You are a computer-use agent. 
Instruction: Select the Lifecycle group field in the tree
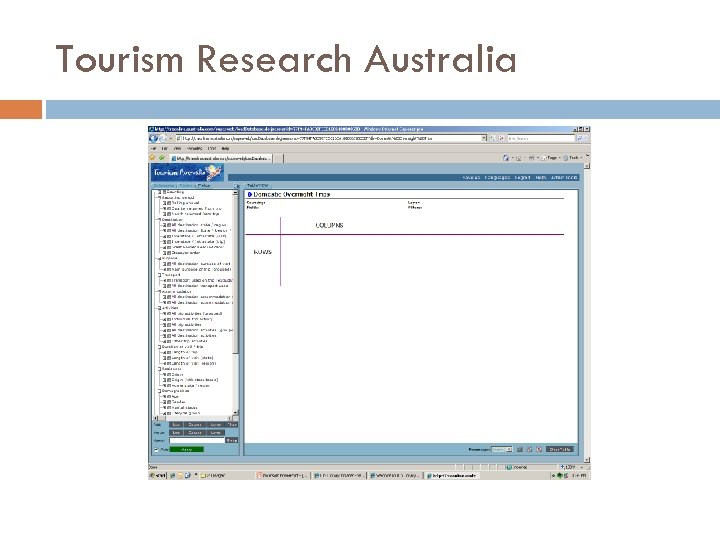tap(186, 413)
